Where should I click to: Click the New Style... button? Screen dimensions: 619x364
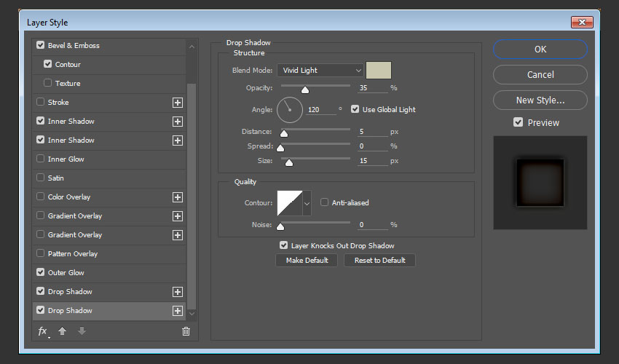pyautogui.click(x=540, y=100)
